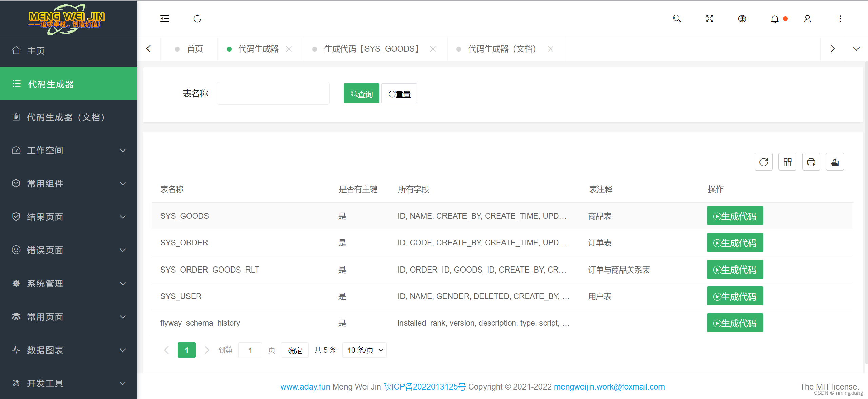The image size is (868, 399).
Task: Open the user profile icon
Action: pyautogui.click(x=807, y=19)
